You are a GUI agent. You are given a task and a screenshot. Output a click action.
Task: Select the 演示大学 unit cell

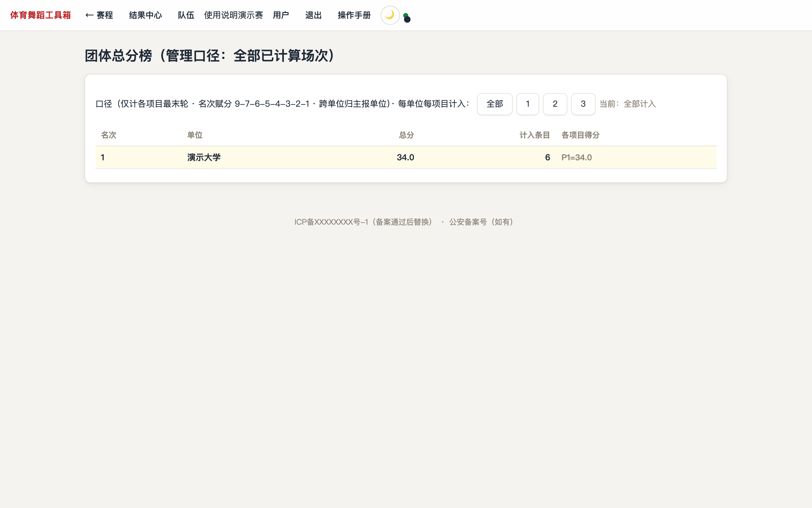(x=204, y=157)
